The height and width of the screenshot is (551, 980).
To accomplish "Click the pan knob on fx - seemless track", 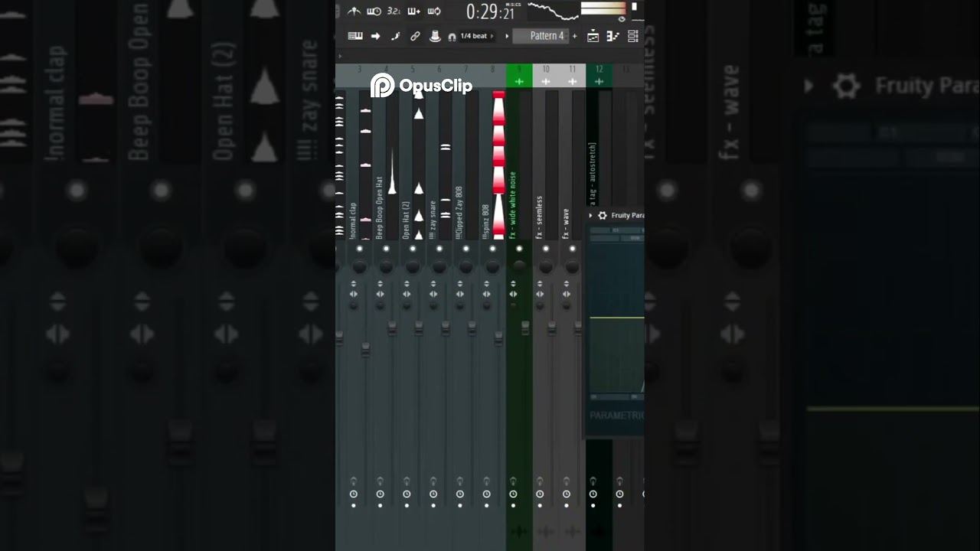I will point(546,266).
